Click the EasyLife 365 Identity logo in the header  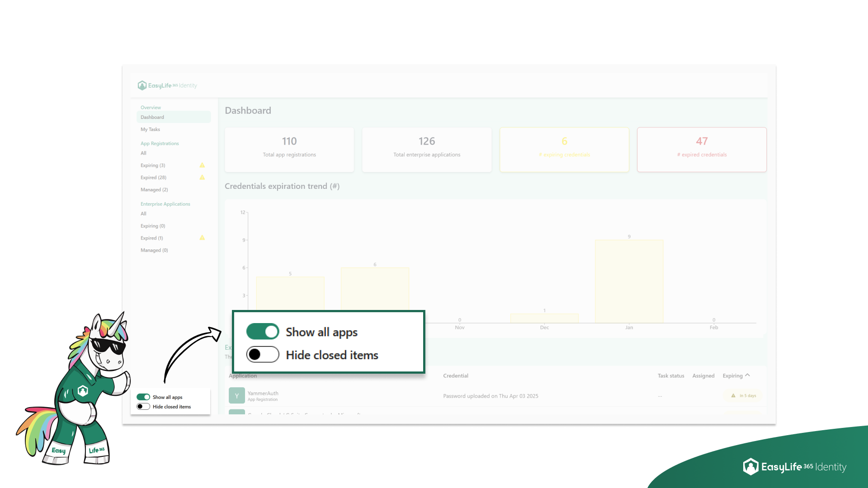167,85
